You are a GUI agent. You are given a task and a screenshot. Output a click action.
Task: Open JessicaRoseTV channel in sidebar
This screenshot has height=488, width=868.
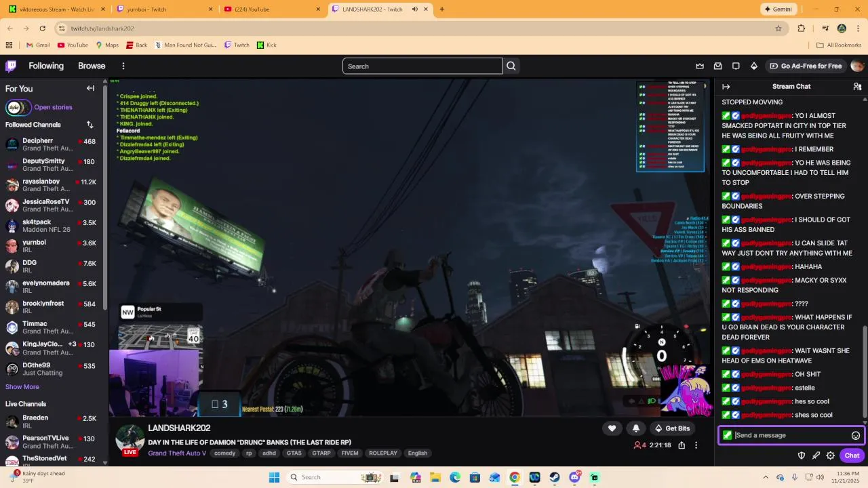(53, 205)
